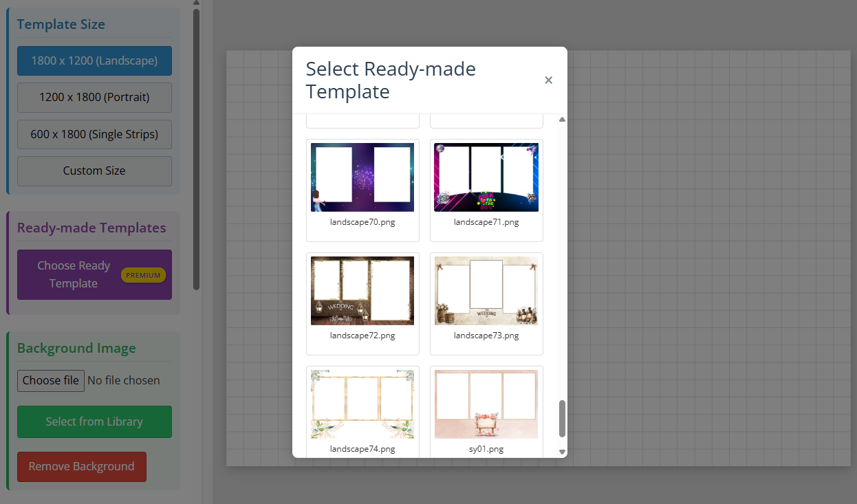Click the template list scrollbar thumb

(x=562, y=418)
